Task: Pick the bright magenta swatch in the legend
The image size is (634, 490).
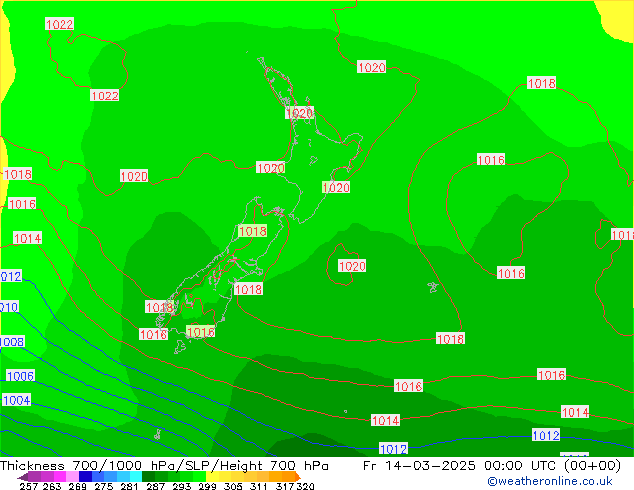Action: click(60, 477)
